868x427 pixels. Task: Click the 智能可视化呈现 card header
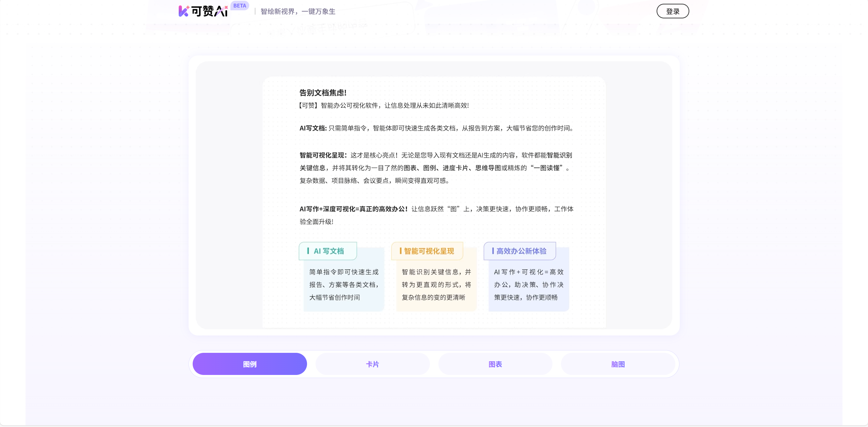click(427, 251)
